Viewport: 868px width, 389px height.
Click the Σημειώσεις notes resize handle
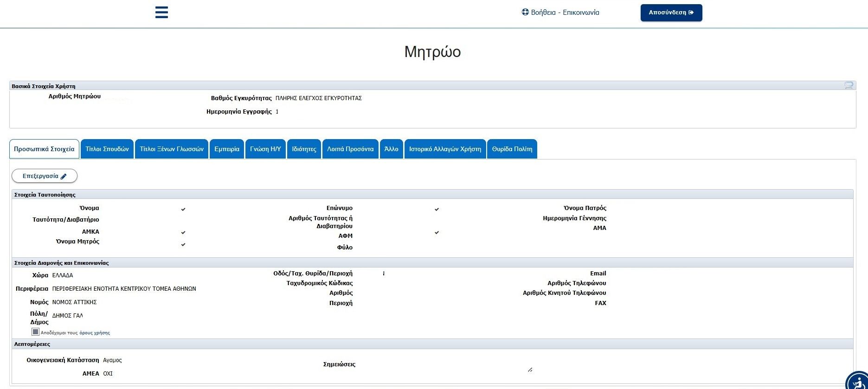coord(530,370)
